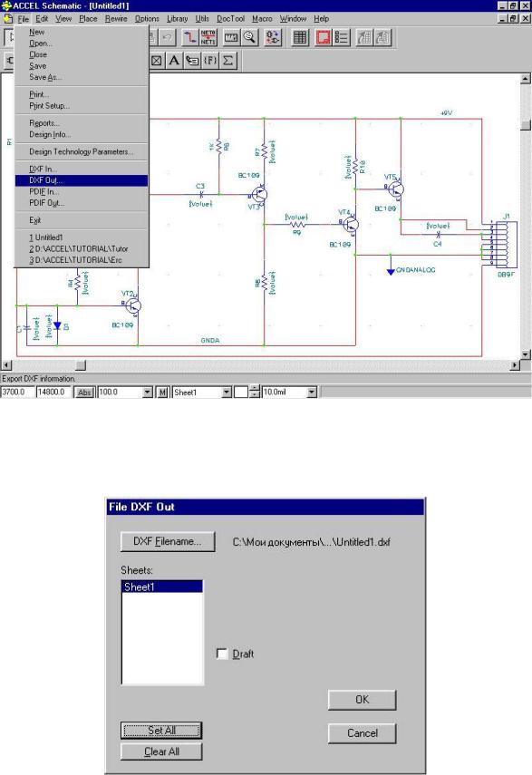Choose DXF In in File menu
Image resolution: width=532 pixels, height=775 pixels.
coord(82,169)
